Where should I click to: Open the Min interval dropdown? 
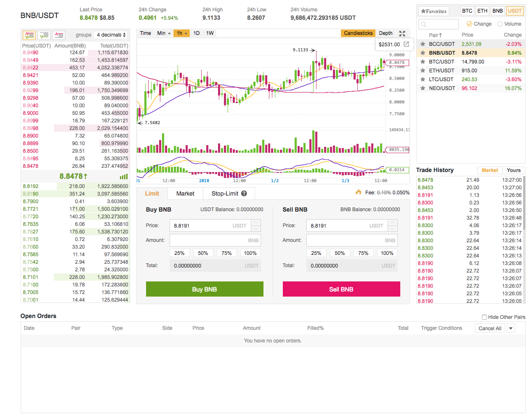pyautogui.click(x=164, y=33)
